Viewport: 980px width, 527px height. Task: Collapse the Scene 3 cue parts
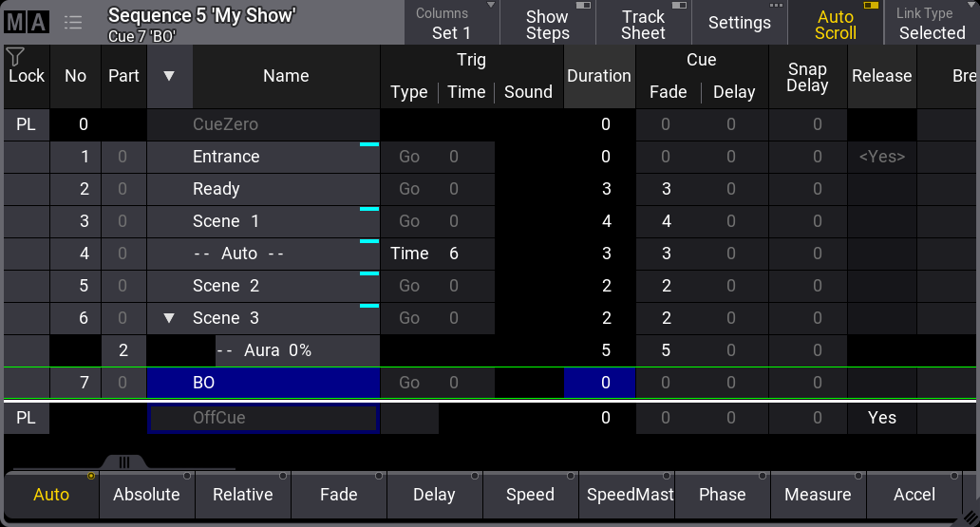(x=169, y=318)
